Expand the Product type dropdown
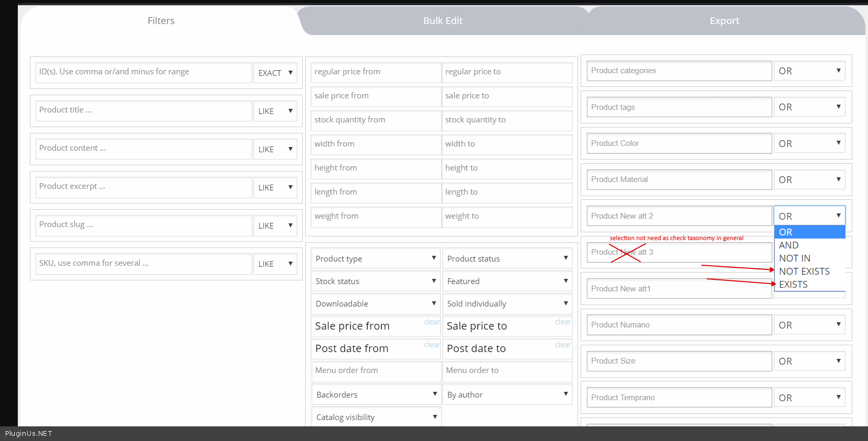Viewport: 868px width, 441px height. (x=376, y=258)
